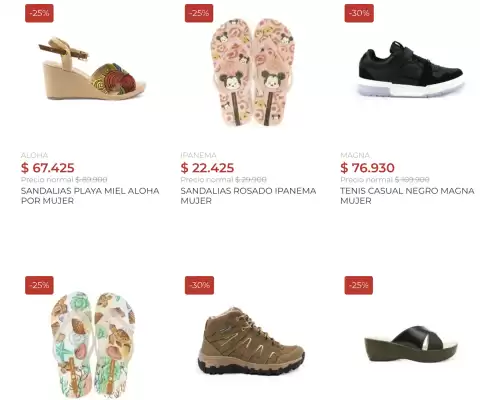Open the black crossover wedge slide image

[x=411, y=344]
